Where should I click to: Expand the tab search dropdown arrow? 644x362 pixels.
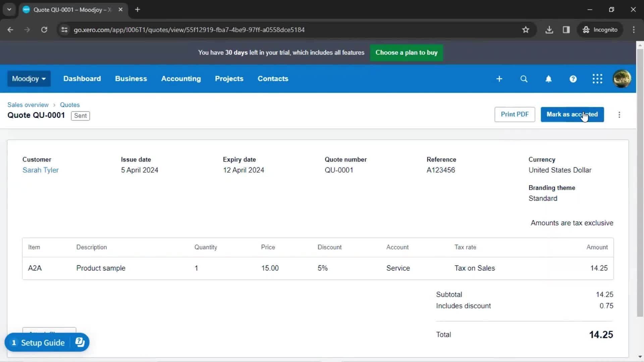pyautogui.click(x=9, y=10)
